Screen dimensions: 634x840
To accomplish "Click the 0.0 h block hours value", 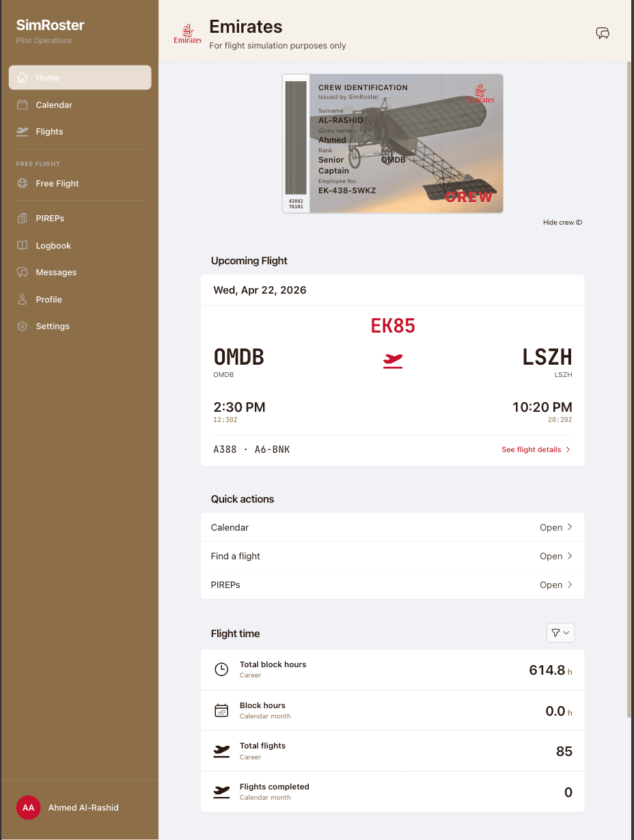I will point(559,711).
